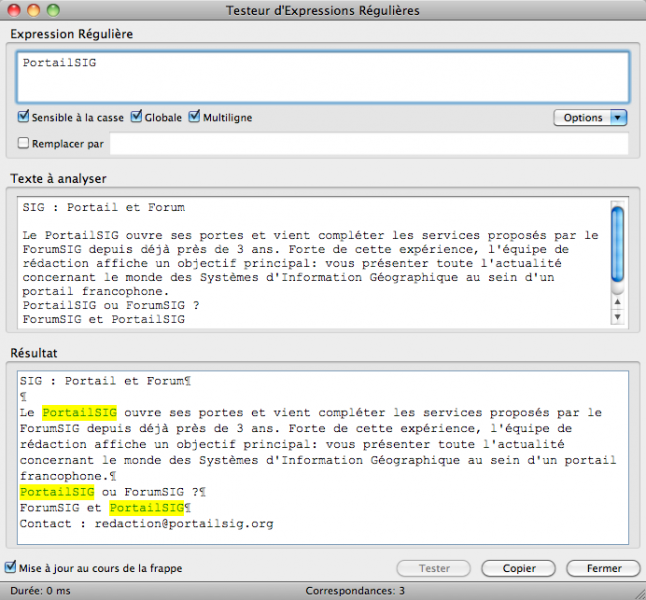This screenshot has width=646, height=600.
Task: Click the green zoom window button
Action: point(53,10)
